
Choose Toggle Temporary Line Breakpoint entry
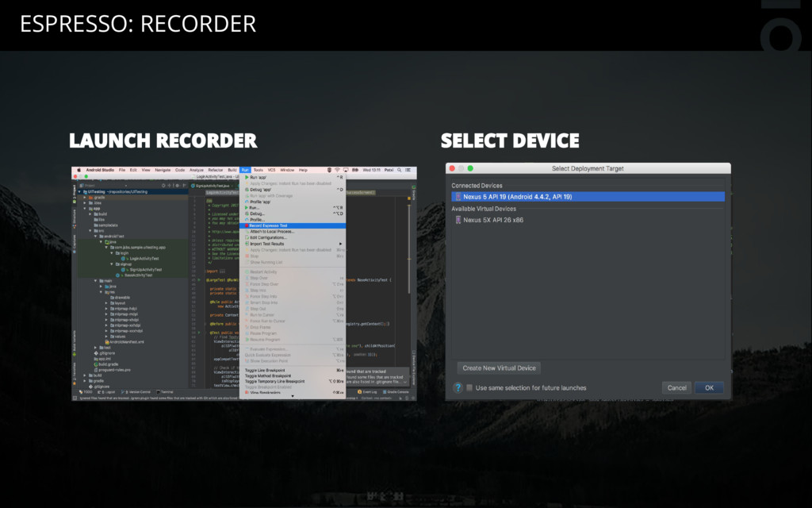coord(294,382)
